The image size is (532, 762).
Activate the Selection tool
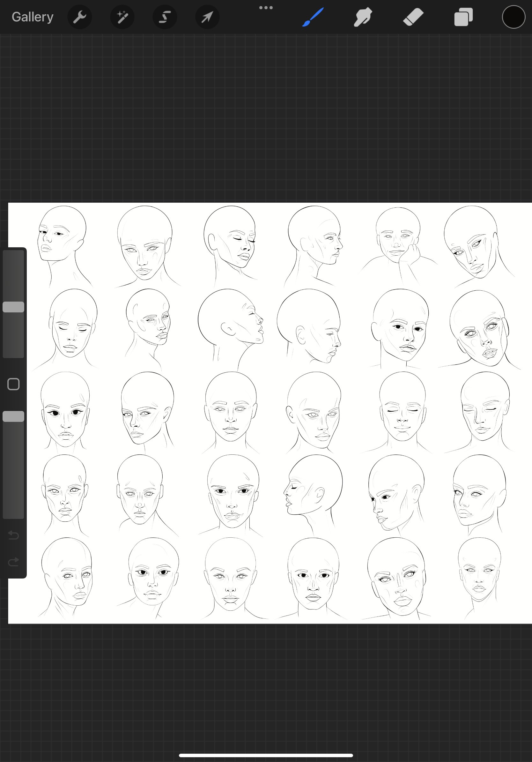[x=165, y=17]
